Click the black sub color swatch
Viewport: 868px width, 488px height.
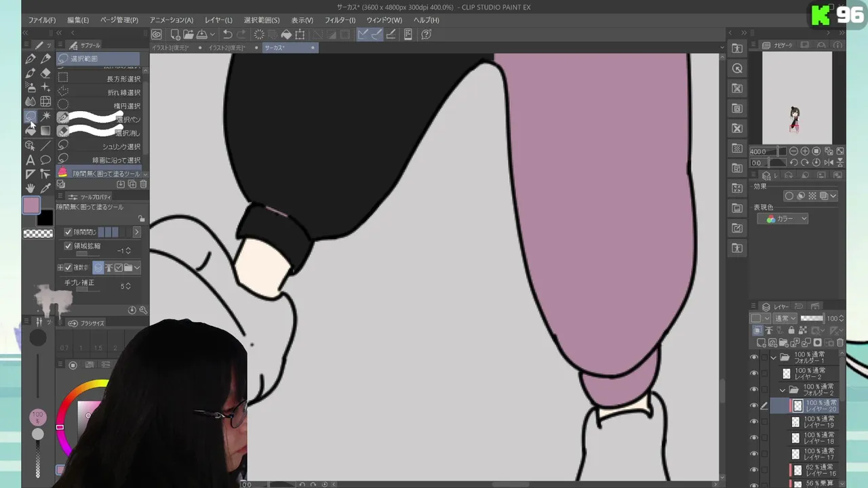[x=45, y=218]
